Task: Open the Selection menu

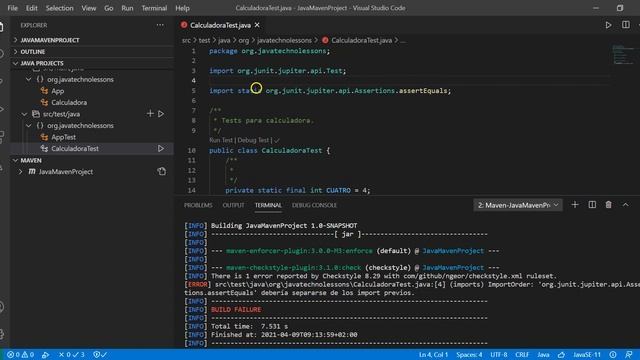Action: pos(60,8)
